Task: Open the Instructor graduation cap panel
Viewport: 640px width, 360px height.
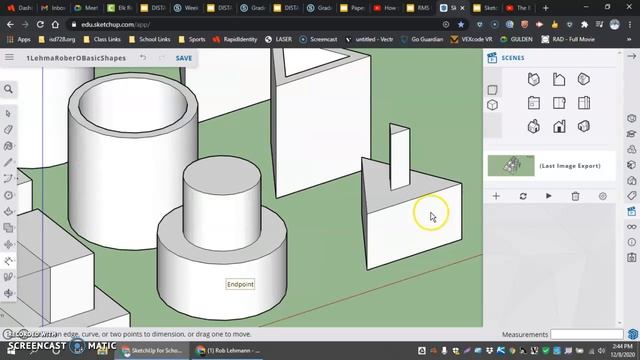Action: (x=631, y=134)
